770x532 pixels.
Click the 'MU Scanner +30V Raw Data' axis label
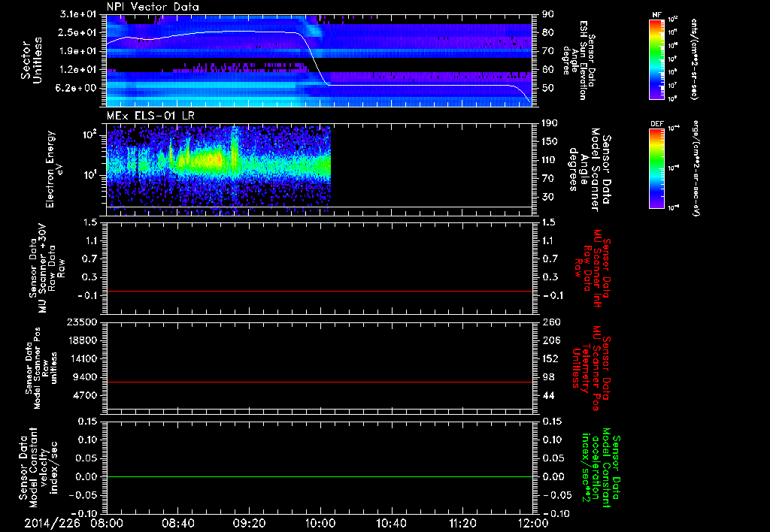point(47,268)
